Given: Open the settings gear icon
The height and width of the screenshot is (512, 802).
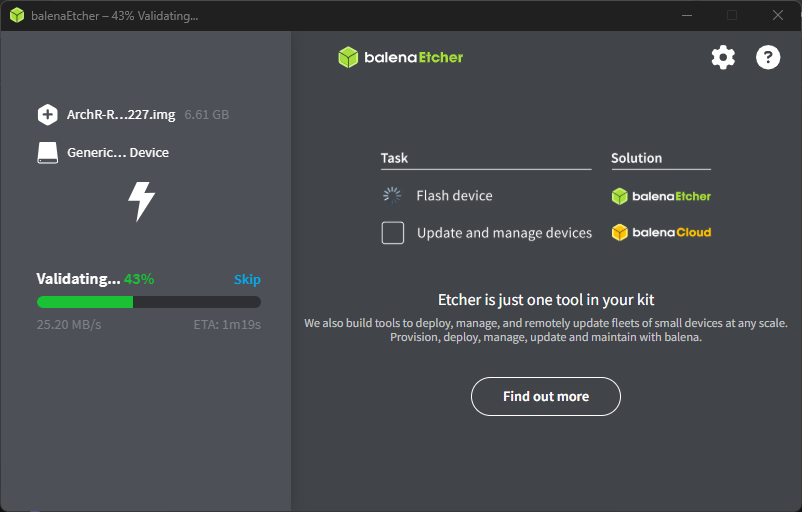Looking at the screenshot, I should pyautogui.click(x=723, y=57).
